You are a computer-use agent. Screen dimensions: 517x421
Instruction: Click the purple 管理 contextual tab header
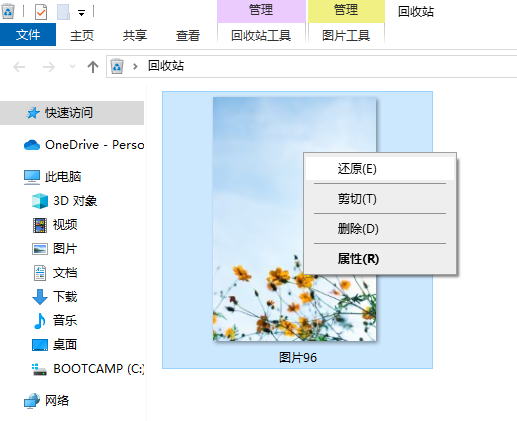click(261, 10)
